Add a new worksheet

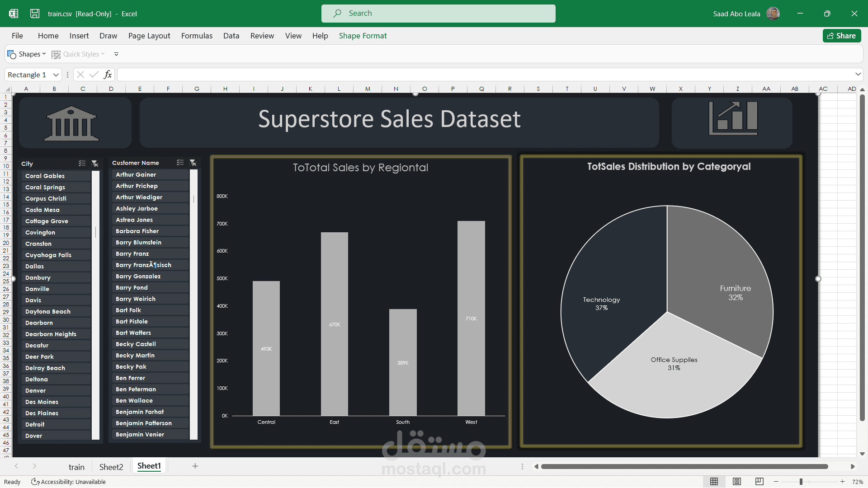[x=195, y=466]
